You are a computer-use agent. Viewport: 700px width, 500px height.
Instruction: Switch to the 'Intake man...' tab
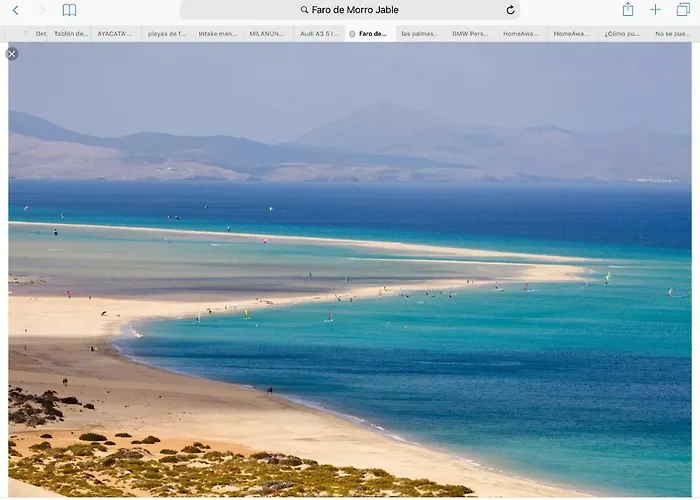[218, 33]
